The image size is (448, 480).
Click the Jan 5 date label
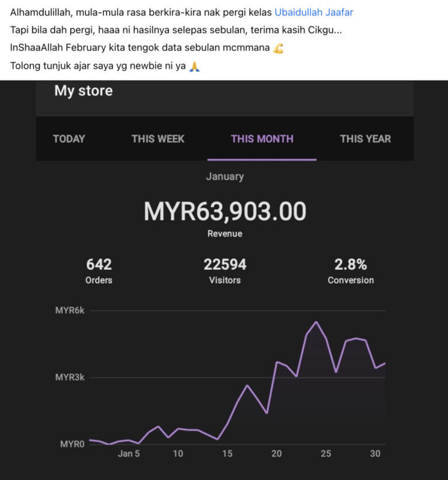tap(129, 454)
